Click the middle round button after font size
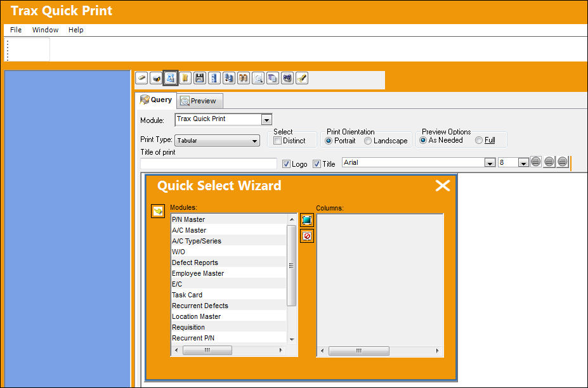 coord(549,162)
